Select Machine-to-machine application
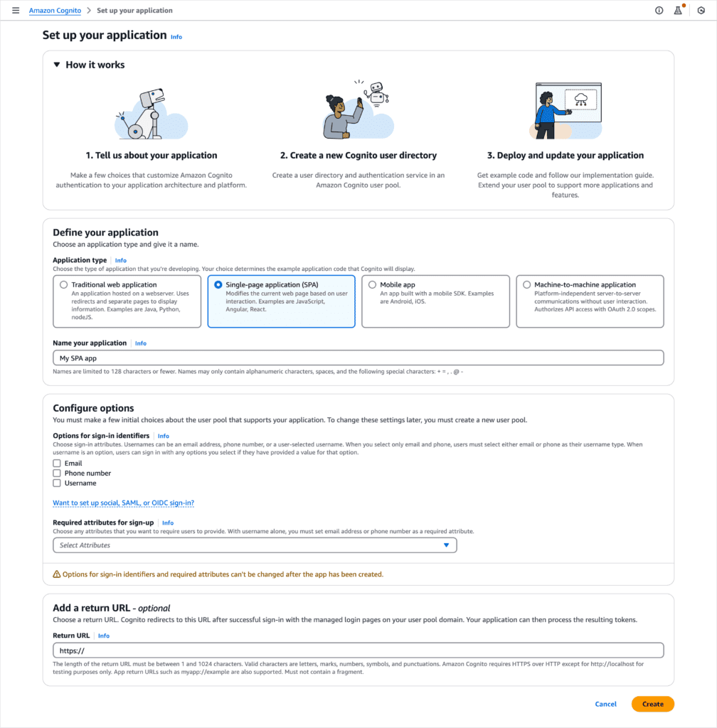Viewport: 717px width, 728px height. [527, 284]
